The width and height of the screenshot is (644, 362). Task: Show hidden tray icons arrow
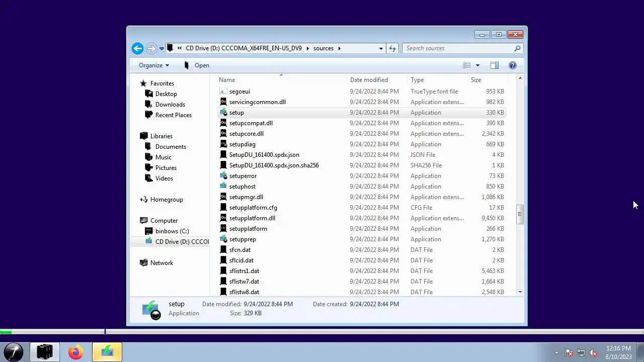point(556,352)
